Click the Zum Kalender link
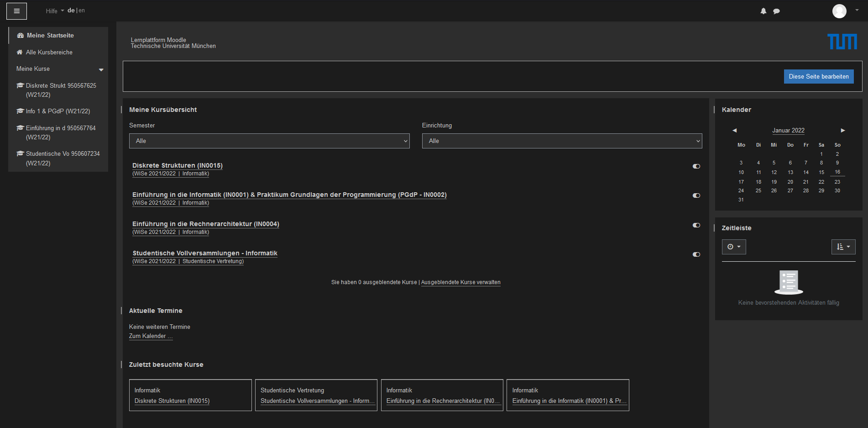Screen dimensions: 868x428 point(151,336)
